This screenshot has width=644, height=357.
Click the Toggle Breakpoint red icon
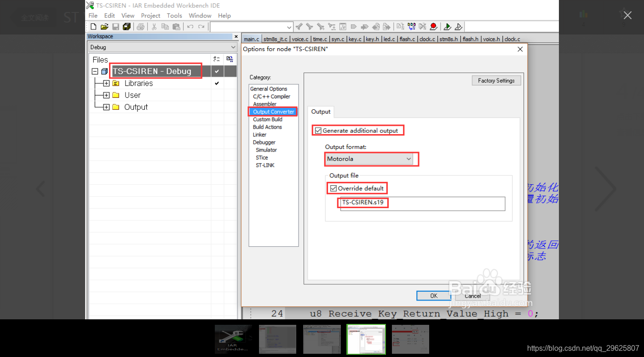(x=433, y=27)
